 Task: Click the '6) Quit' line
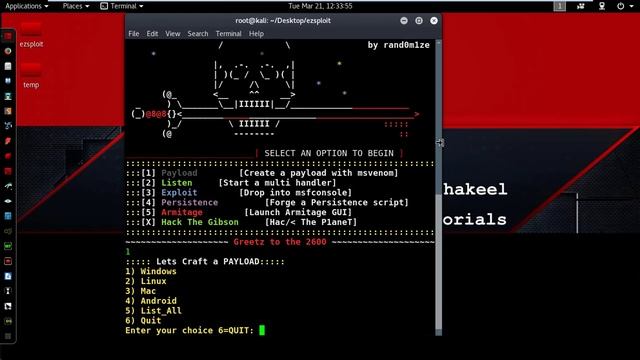tap(143, 320)
